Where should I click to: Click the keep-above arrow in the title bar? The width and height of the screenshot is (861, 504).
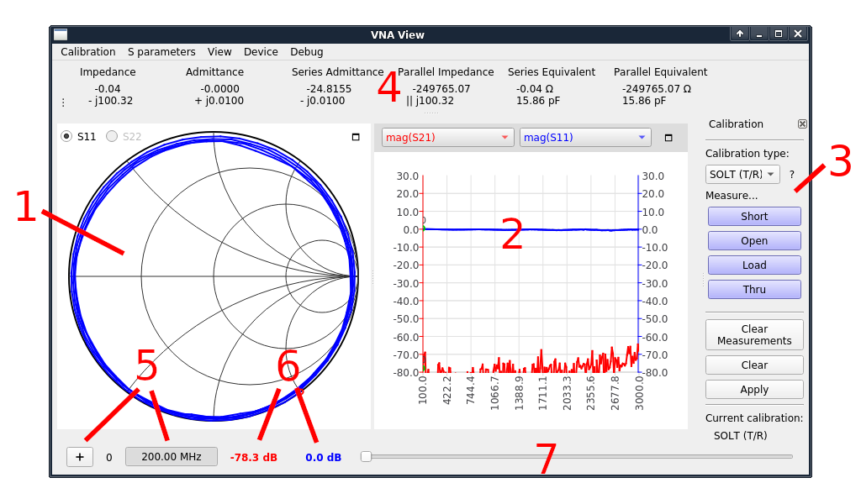tap(740, 34)
